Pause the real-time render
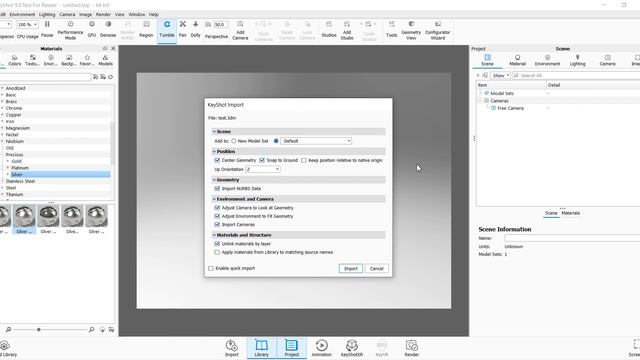 coord(47,29)
